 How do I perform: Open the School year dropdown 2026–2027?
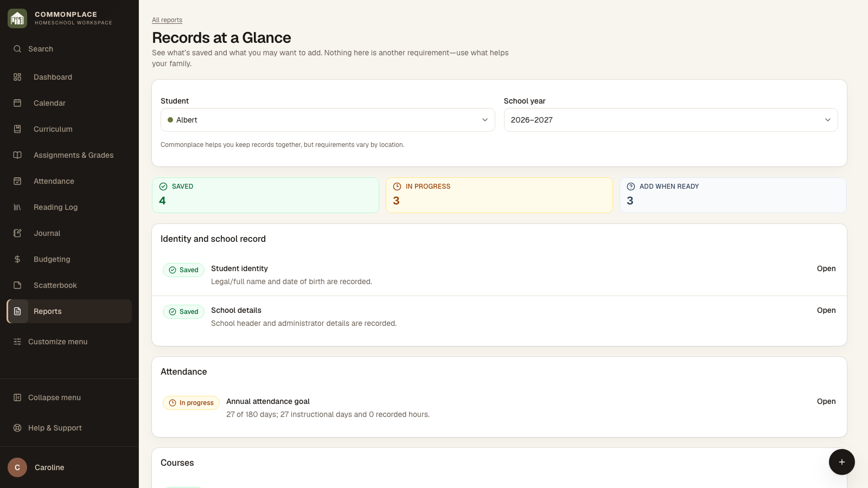coord(671,120)
